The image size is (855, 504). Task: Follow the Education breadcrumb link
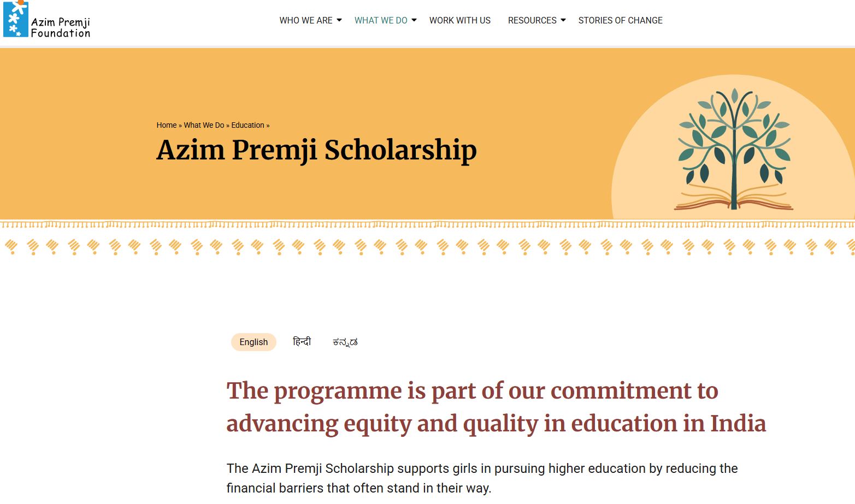(x=247, y=125)
